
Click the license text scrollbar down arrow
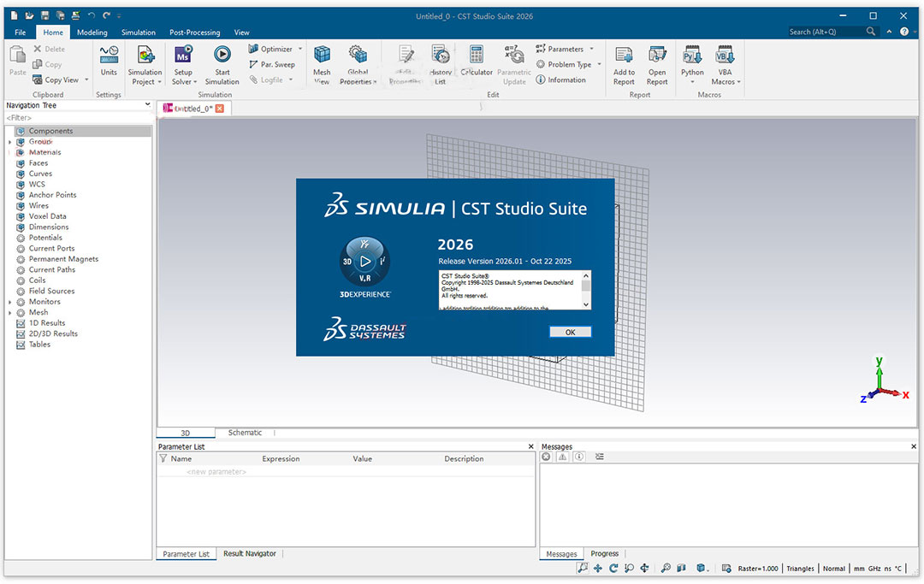pyautogui.click(x=586, y=304)
